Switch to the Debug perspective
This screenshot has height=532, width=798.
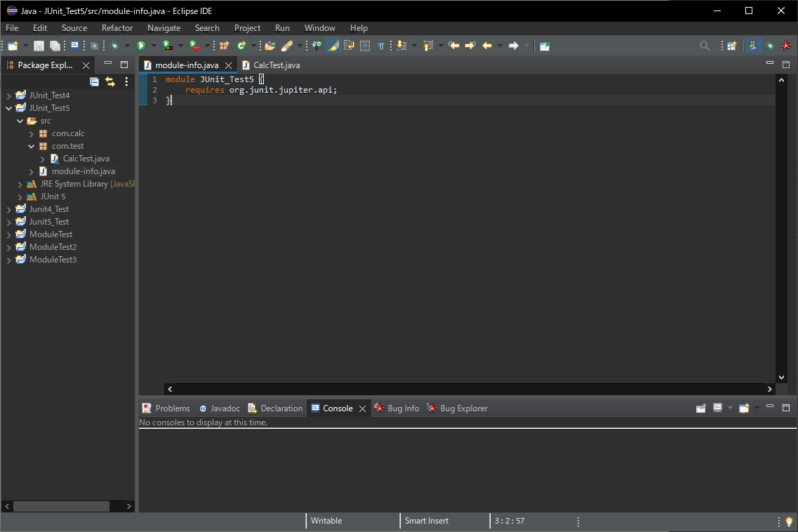tap(769, 46)
